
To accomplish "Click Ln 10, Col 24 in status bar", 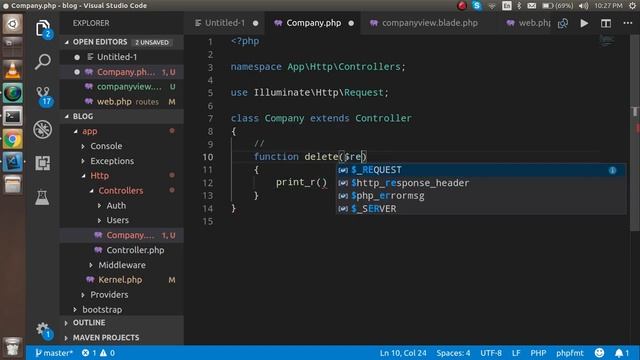I will [403, 353].
